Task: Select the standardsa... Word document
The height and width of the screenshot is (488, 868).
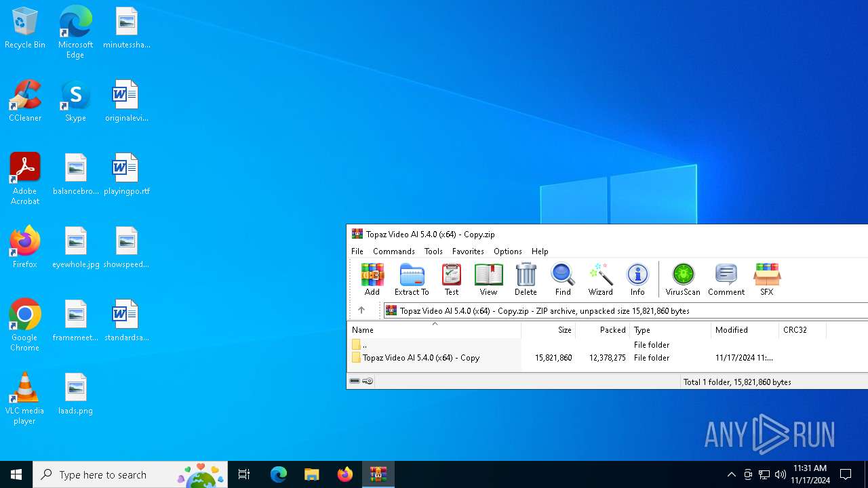Action: click(126, 321)
